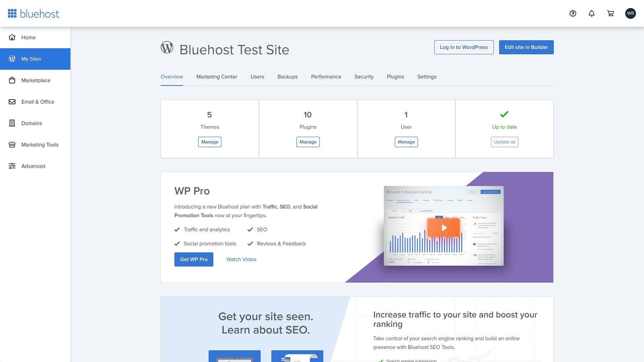Click the notification bell icon
The height and width of the screenshot is (362, 644).
coord(592,13)
